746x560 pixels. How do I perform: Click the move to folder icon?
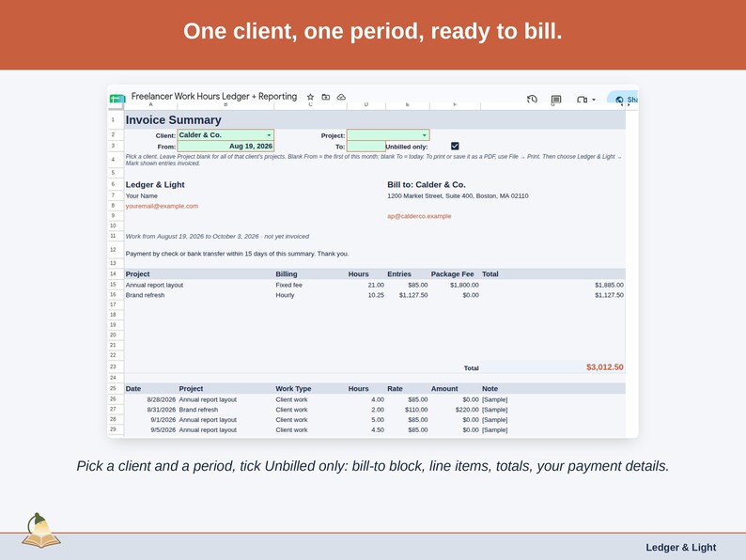326,97
